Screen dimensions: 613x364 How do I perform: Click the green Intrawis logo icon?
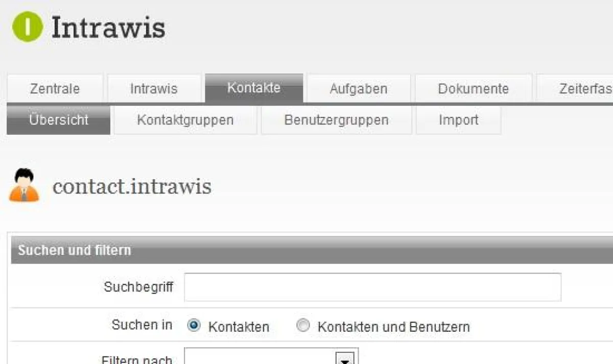(28, 27)
